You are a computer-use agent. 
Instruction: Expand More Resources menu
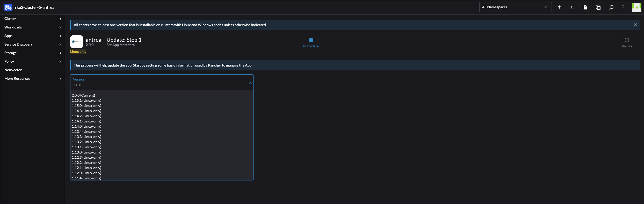pos(32,78)
